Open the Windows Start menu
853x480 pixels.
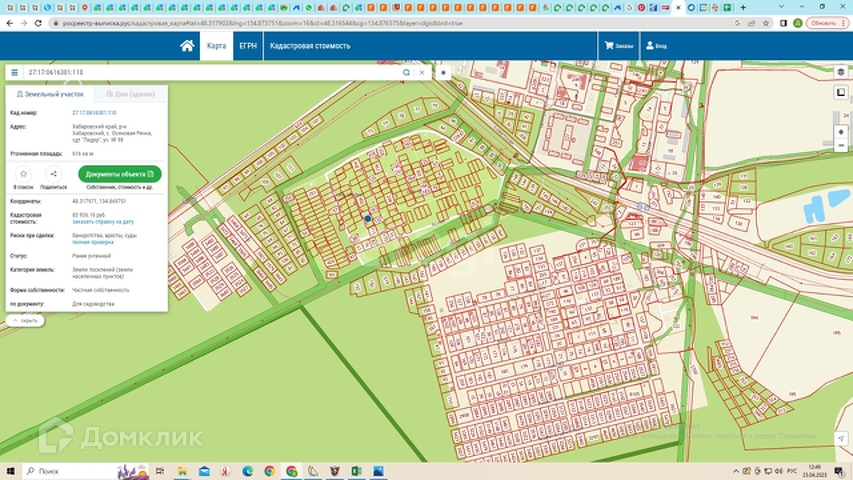point(11,471)
